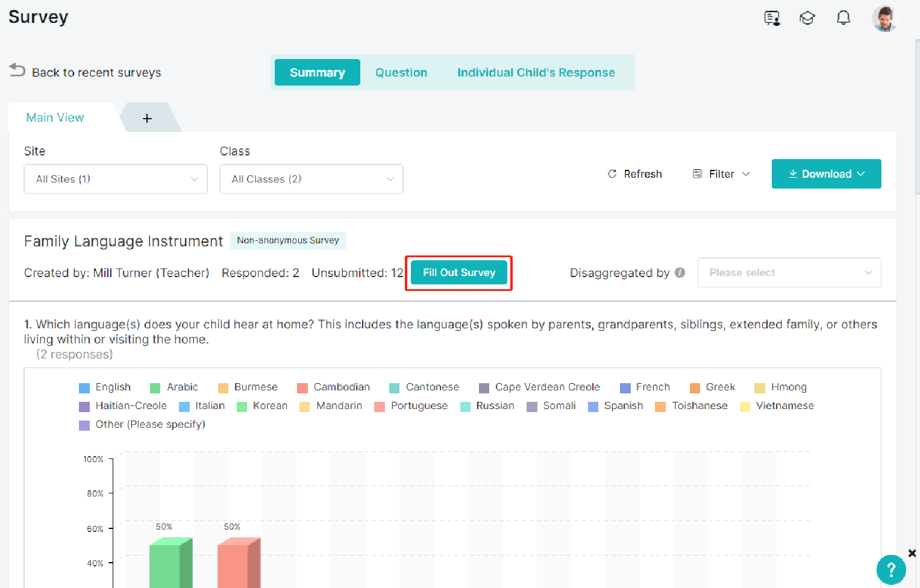
Task: Click the page vertical scrollbar
Action: click(x=917, y=117)
